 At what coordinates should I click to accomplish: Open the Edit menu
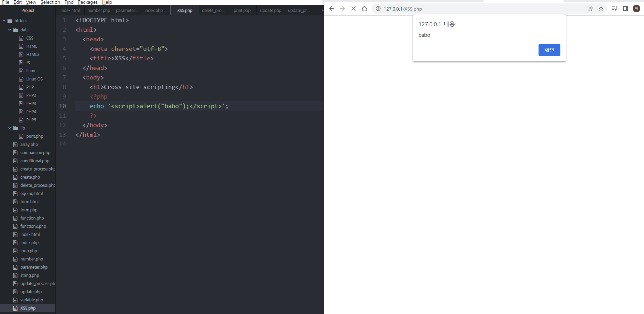click(x=17, y=2)
